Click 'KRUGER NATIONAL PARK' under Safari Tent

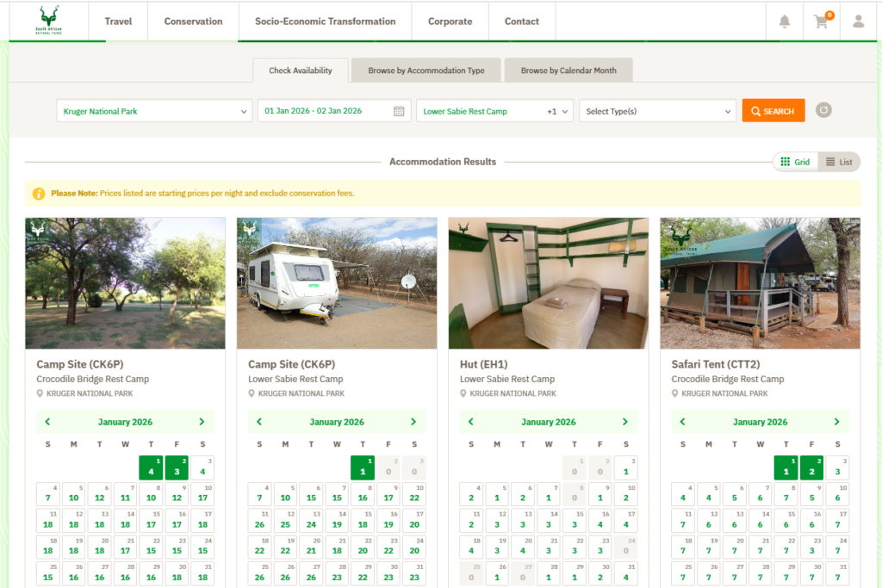724,393
